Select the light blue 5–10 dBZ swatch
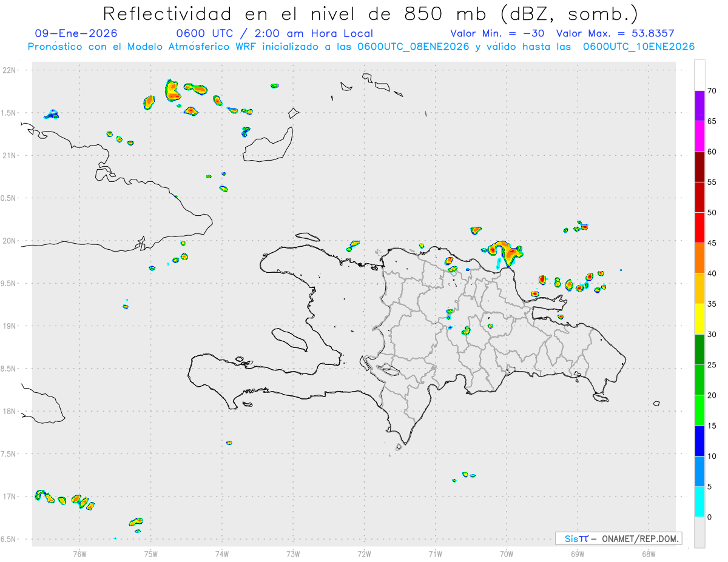 coord(699,472)
